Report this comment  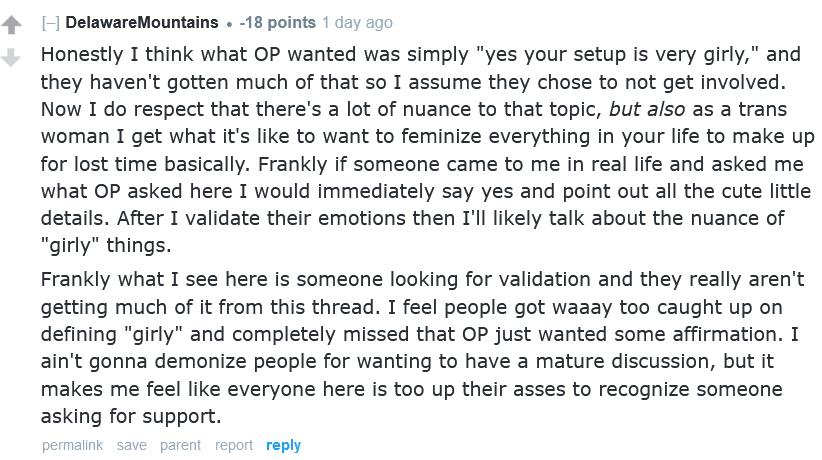tap(234, 445)
